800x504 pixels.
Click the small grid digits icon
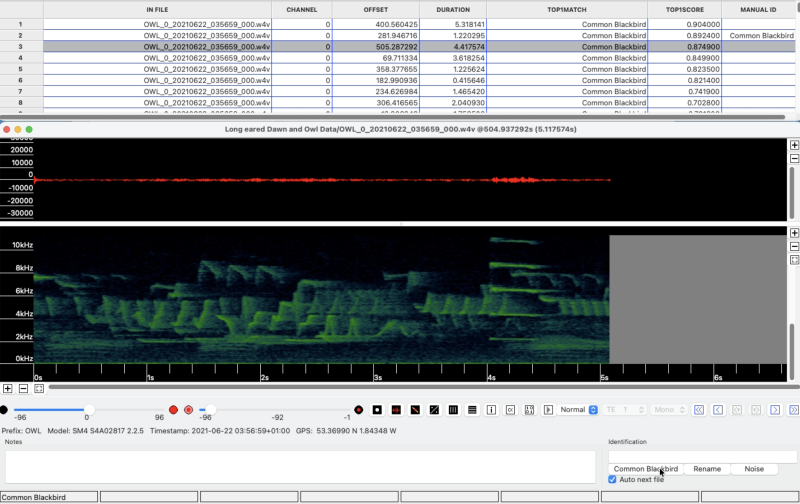(x=530, y=410)
